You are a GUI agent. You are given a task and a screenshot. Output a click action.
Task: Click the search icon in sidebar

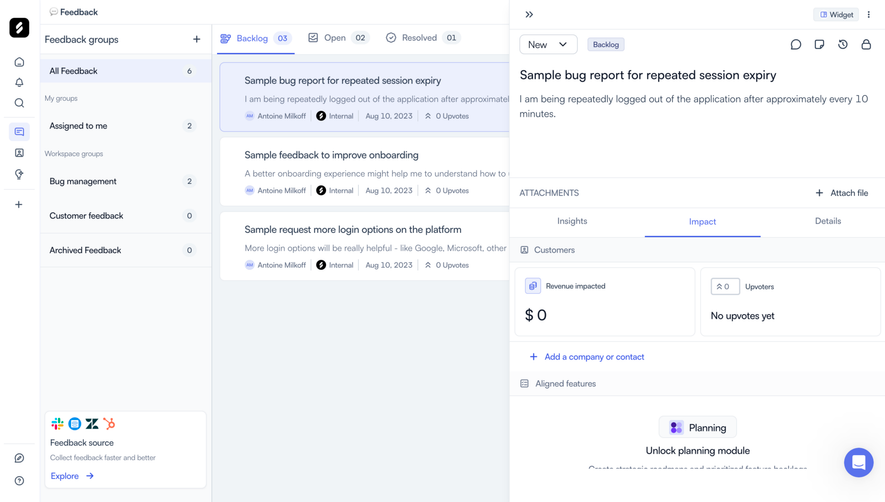click(x=19, y=103)
